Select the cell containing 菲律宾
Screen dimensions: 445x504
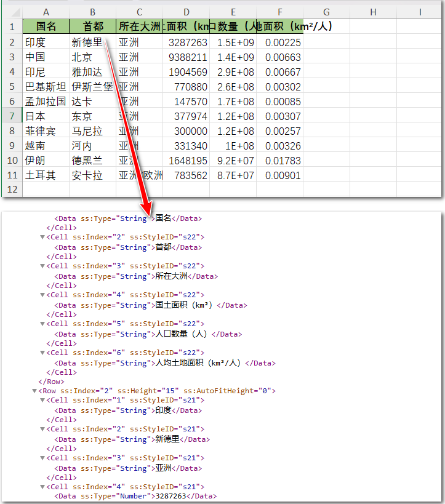pyautogui.click(x=46, y=131)
